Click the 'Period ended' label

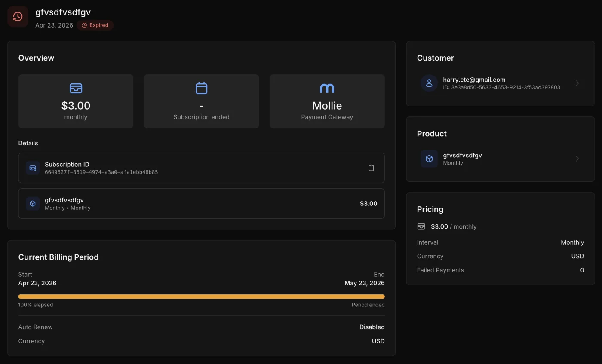click(x=368, y=305)
